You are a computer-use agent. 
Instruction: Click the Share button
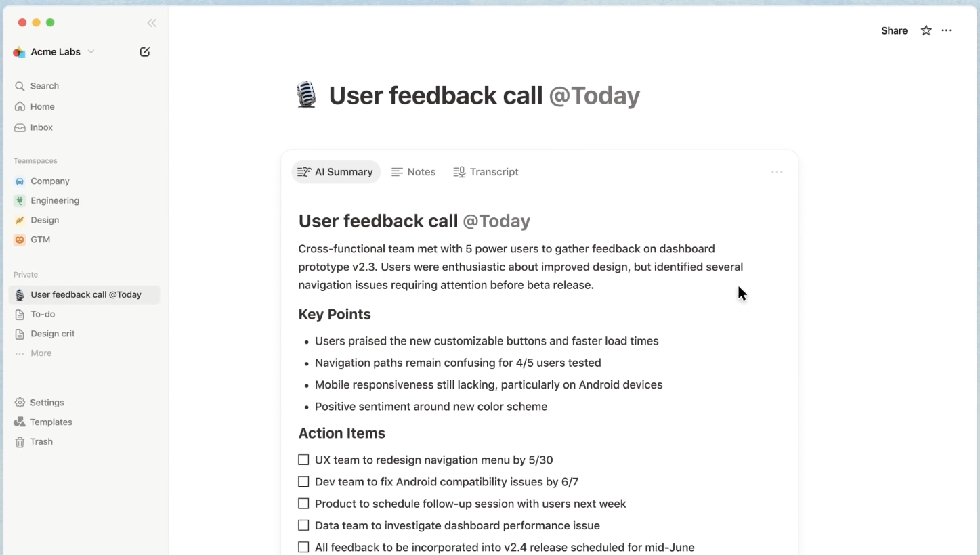pyautogui.click(x=894, y=30)
